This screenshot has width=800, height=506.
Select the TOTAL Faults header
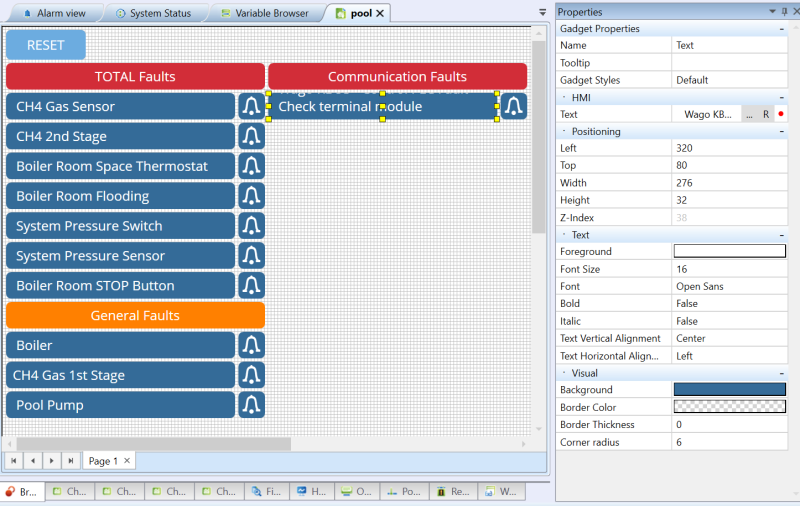[x=135, y=77]
